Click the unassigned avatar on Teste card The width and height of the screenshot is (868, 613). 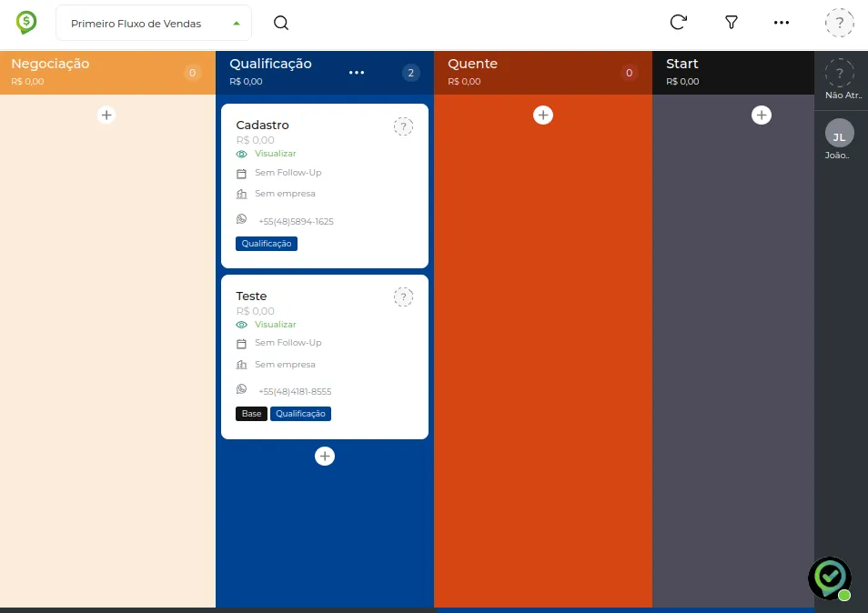[x=404, y=297]
